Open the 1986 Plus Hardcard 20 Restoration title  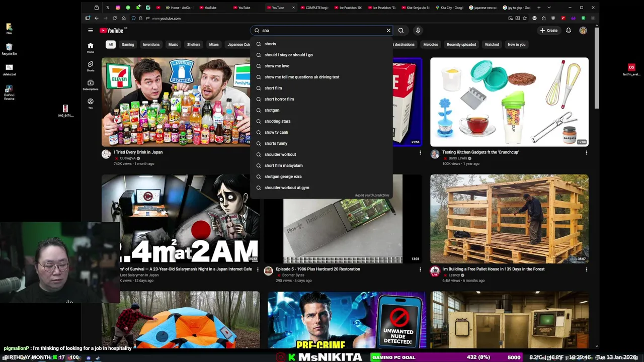coord(318,269)
